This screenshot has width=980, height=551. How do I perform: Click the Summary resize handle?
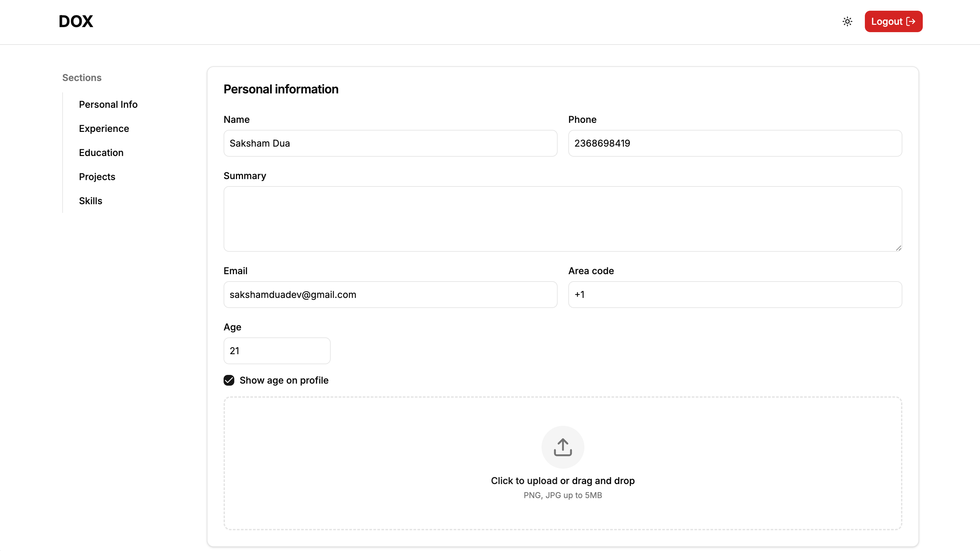pyautogui.click(x=898, y=248)
